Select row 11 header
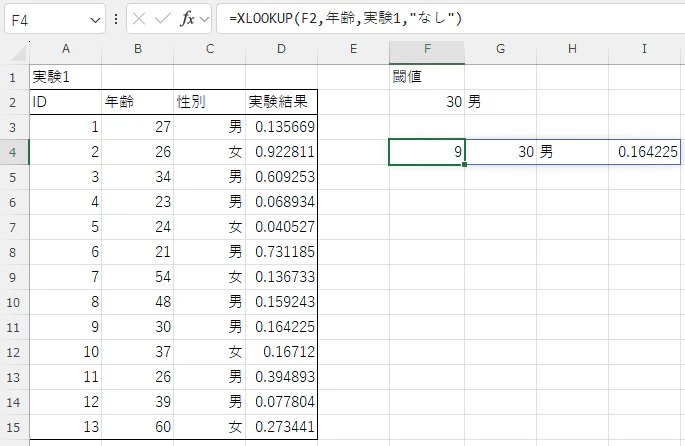Viewport: 685px width, 446px height. 13,327
